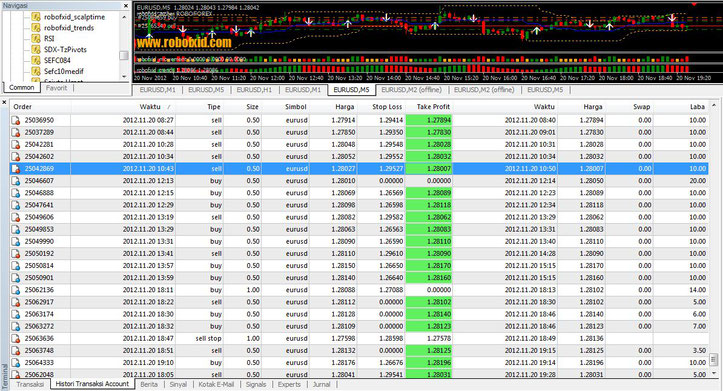Open the EURUSD,H1 chart tab
The image size is (723, 391).
(x=254, y=90)
